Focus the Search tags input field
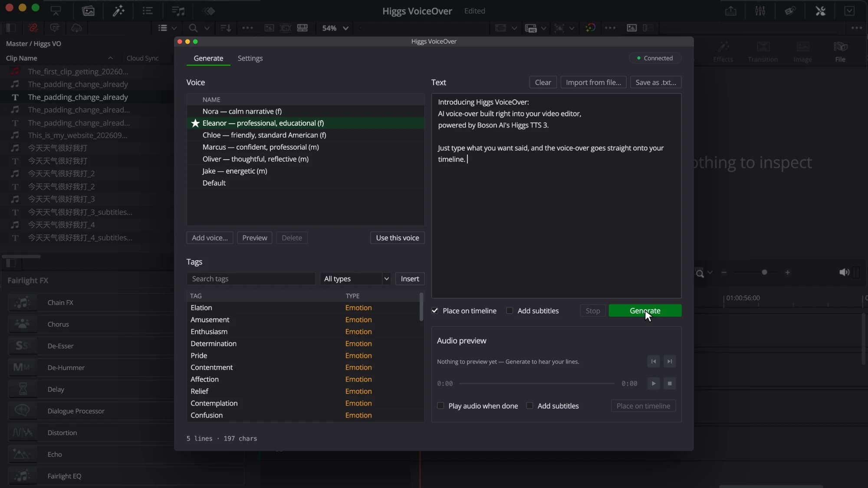 pyautogui.click(x=251, y=278)
